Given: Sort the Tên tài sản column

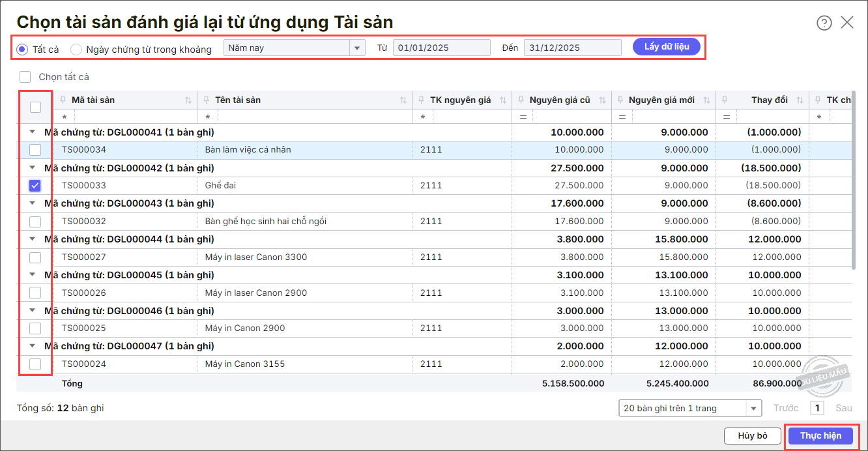Looking at the screenshot, I should click(x=403, y=100).
